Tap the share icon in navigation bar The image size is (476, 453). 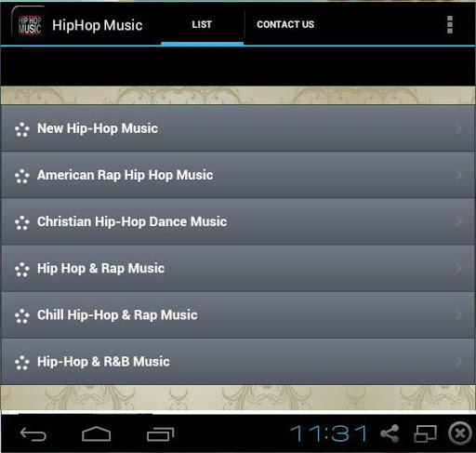coord(390,433)
